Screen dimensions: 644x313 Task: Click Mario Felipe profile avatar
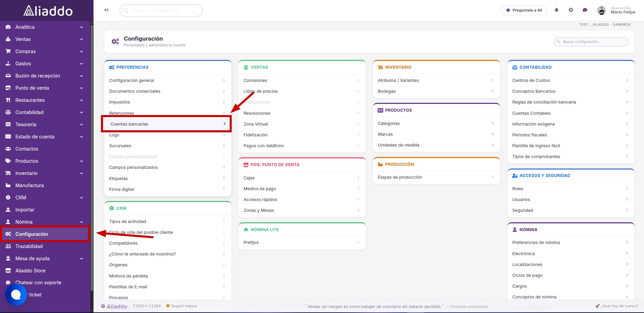pyautogui.click(x=601, y=10)
